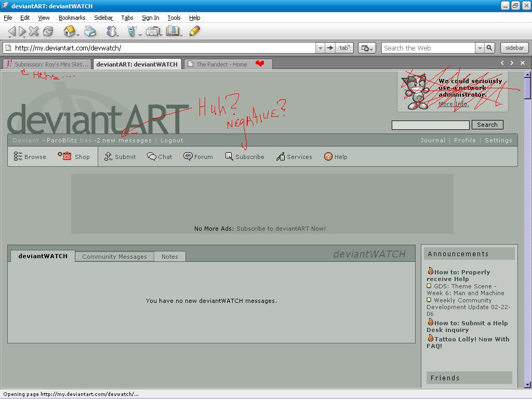Open the dropdown arrow beside the shield icon
This screenshot has height=399, width=532.
coord(117,35)
